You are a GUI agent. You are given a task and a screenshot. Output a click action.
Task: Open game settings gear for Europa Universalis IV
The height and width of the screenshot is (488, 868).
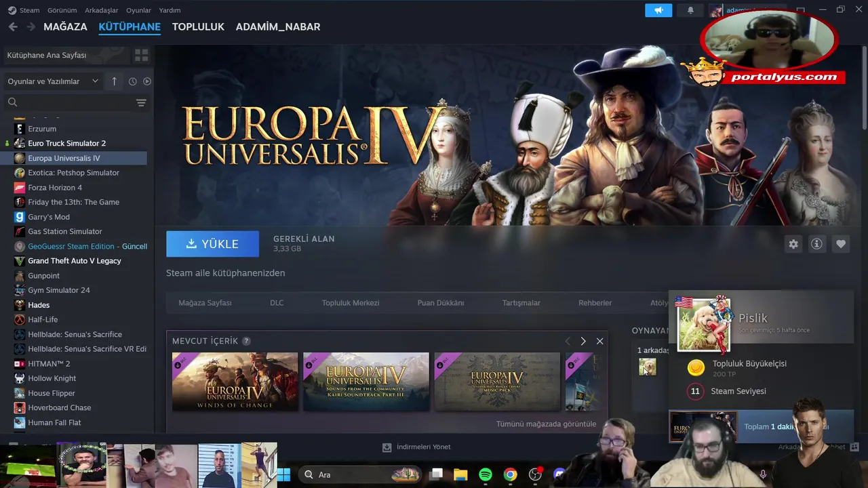(793, 244)
